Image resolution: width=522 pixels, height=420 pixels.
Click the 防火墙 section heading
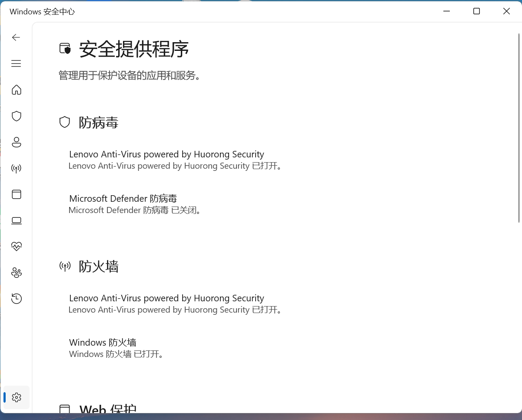click(99, 267)
